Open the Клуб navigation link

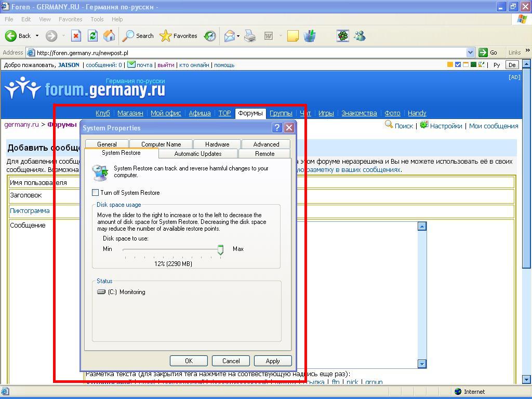point(103,113)
